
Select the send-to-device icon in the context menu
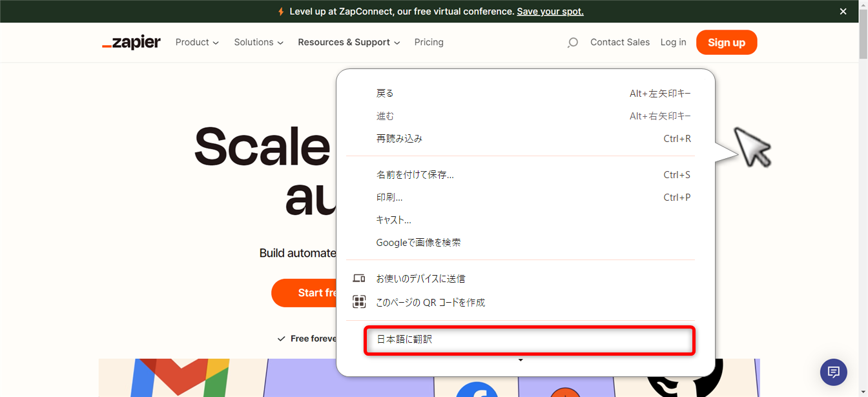tap(360, 278)
